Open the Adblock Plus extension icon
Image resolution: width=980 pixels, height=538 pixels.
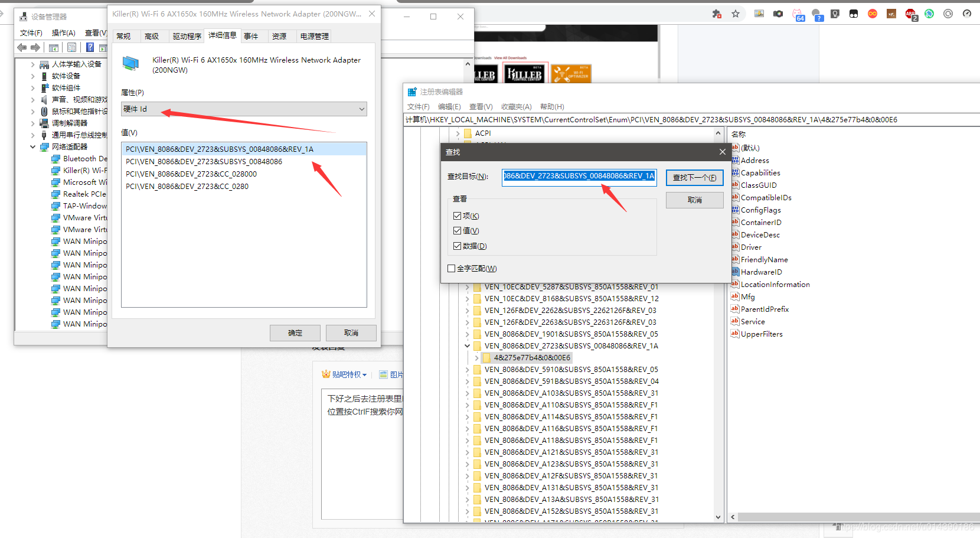click(911, 14)
